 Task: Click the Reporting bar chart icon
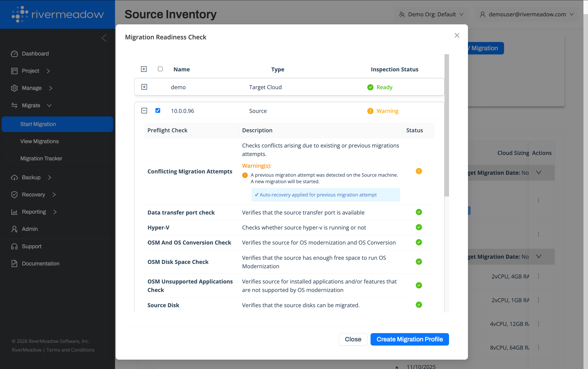(14, 212)
